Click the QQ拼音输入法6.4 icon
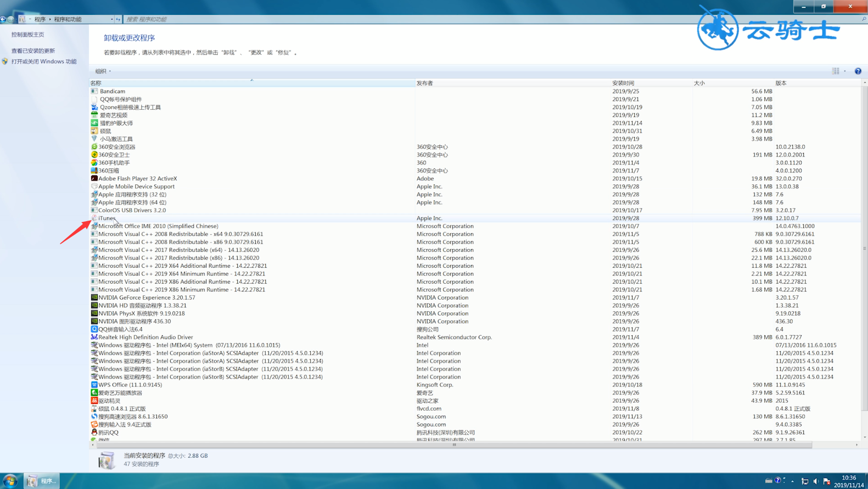Viewport: 868px width, 489px height. [94, 329]
